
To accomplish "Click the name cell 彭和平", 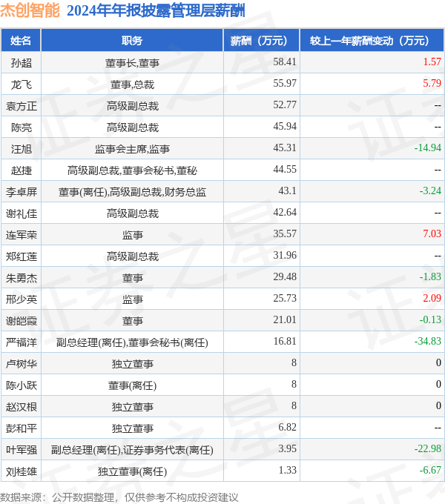I will pyautogui.click(x=22, y=429).
